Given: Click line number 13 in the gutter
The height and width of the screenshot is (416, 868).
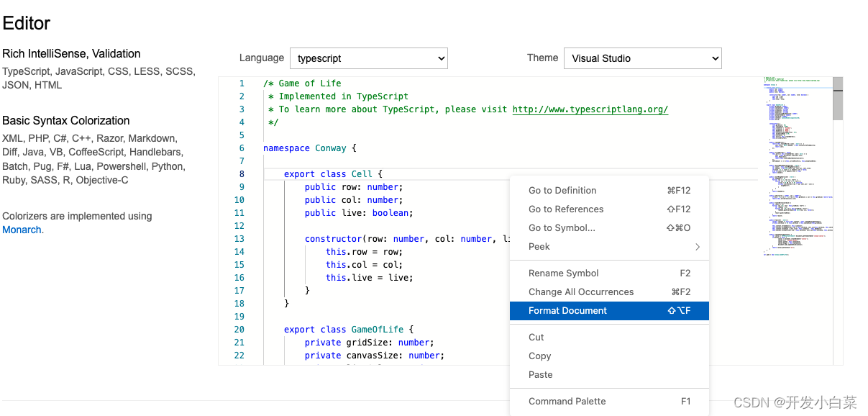Looking at the screenshot, I should tap(239, 238).
